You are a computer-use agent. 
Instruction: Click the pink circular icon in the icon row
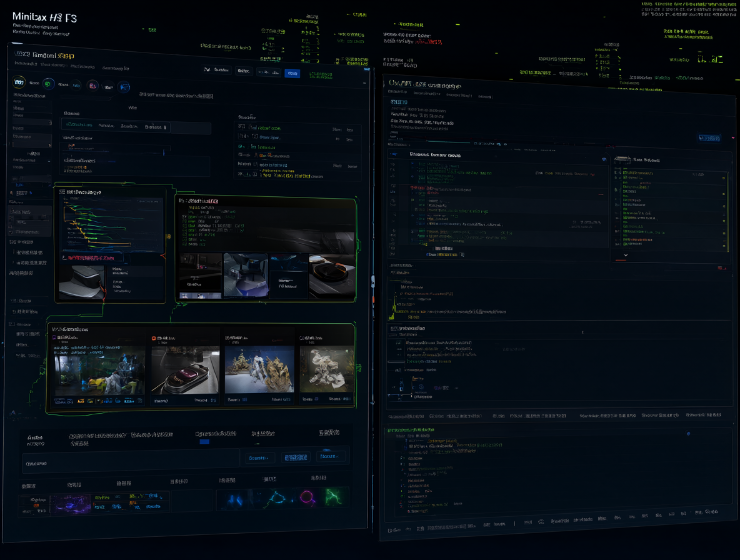pyautogui.click(x=92, y=86)
